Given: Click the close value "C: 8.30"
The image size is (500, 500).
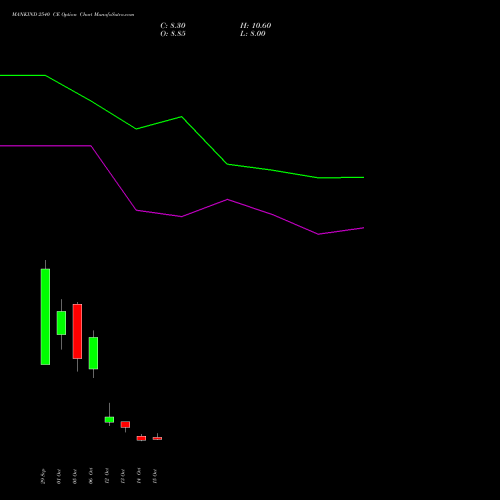Looking at the screenshot, I should 173,26.
